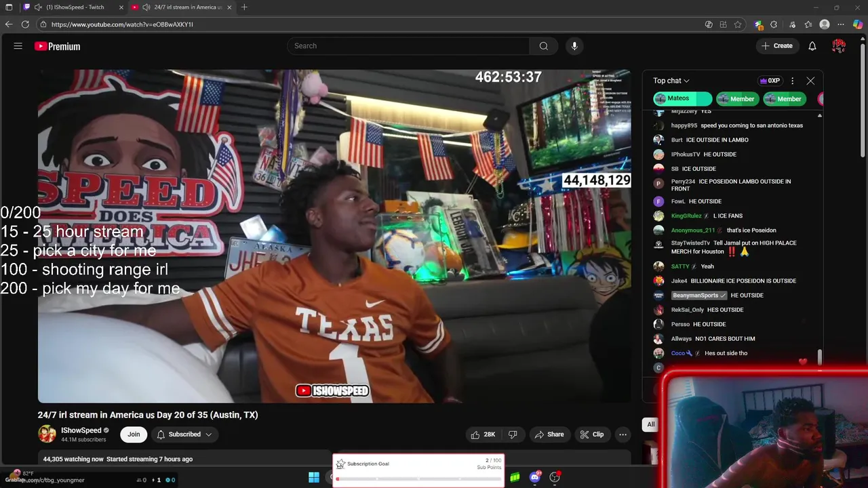Click the video title text

148,415
